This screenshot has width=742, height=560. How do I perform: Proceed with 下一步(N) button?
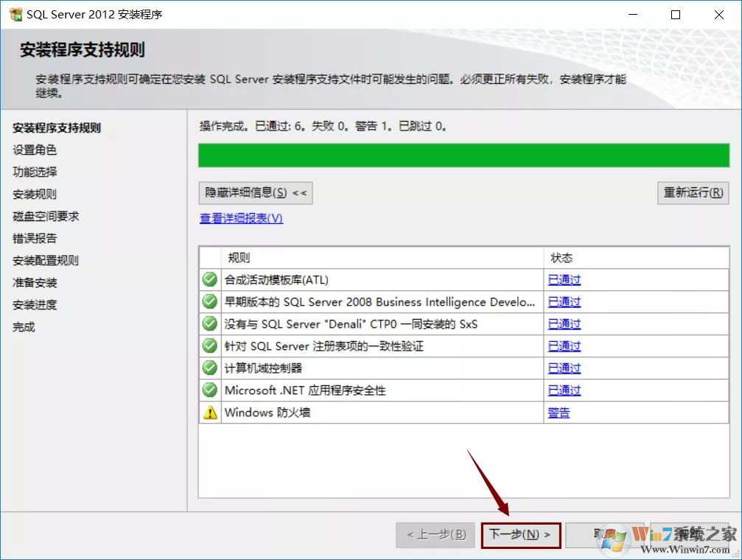pos(520,535)
